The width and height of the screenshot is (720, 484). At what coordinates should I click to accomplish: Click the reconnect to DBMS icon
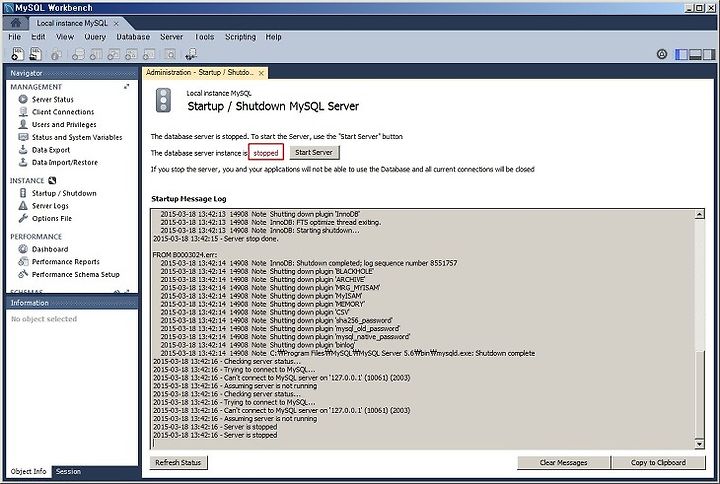pos(191,55)
